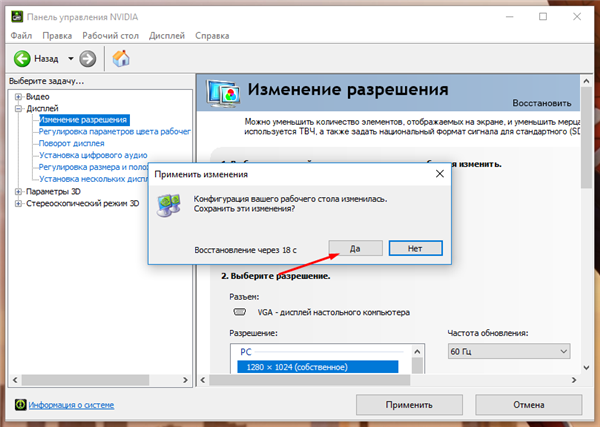600x427 pixels.
Task: Open the Рабочий стол menu
Action: click(x=110, y=36)
